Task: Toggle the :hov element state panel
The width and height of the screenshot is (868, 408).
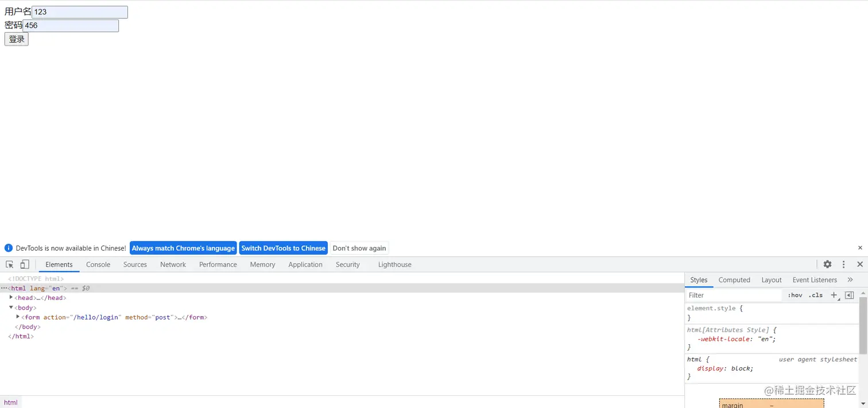Action: [795, 295]
